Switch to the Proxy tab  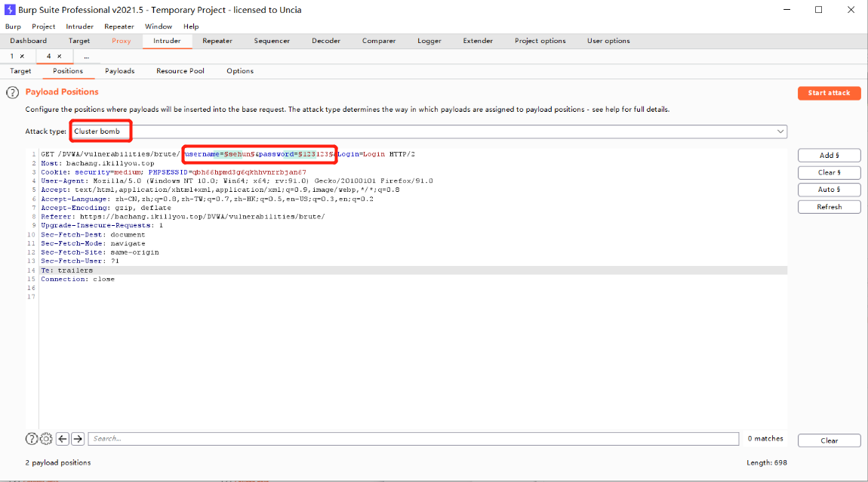click(122, 41)
